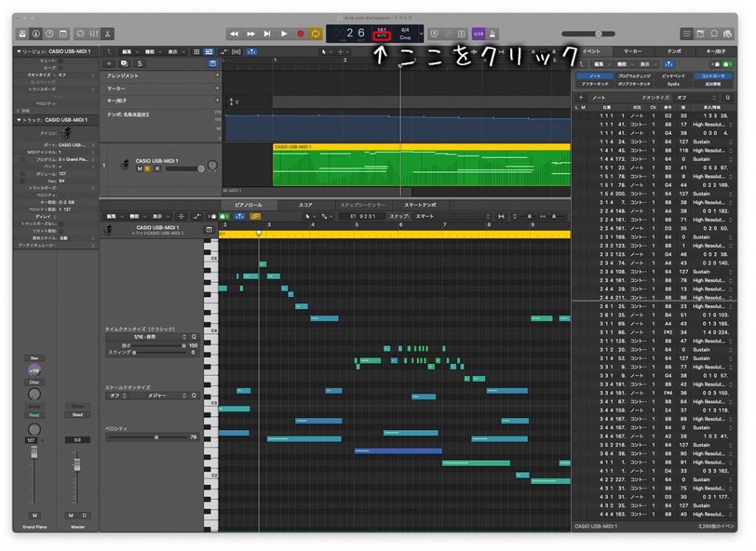Toggle Flex mode icon in tracks area
The image size is (756, 551).
tap(236, 52)
